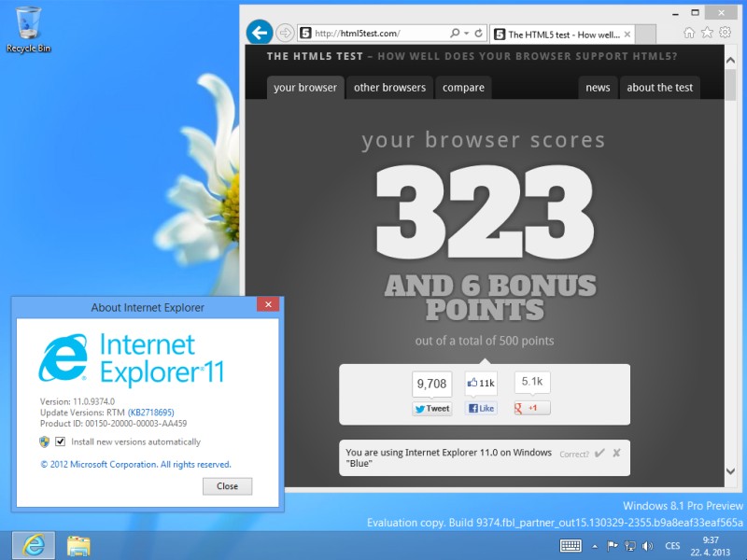
Task: Click the volume speaker tray icon
Action: [647, 546]
